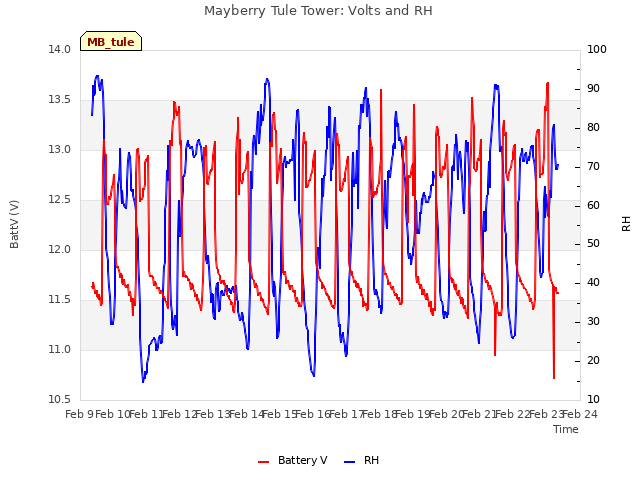Image resolution: width=640 pixels, height=480 pixels.
Task: Click the blue RH peak near Feb 9
Action: (97, 77)
